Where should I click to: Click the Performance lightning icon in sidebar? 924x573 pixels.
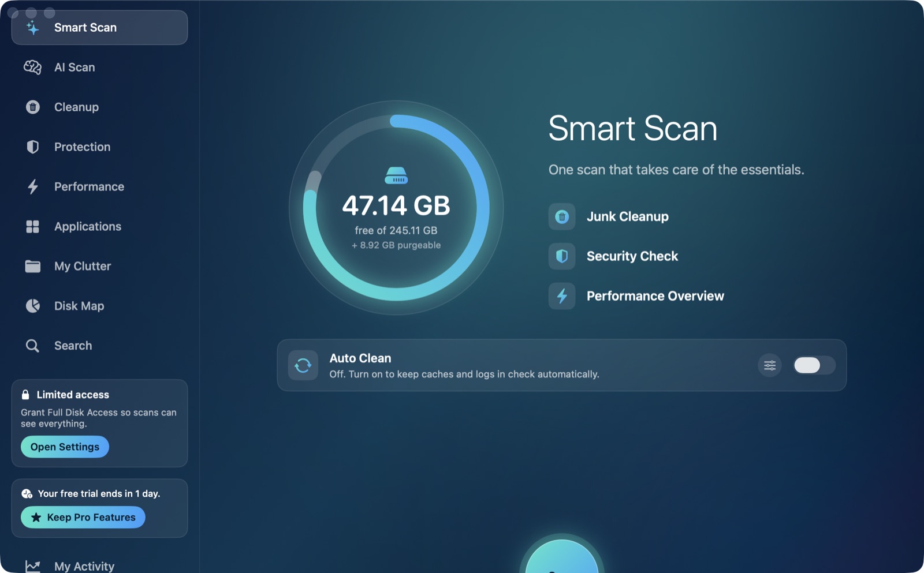(33, 186)
